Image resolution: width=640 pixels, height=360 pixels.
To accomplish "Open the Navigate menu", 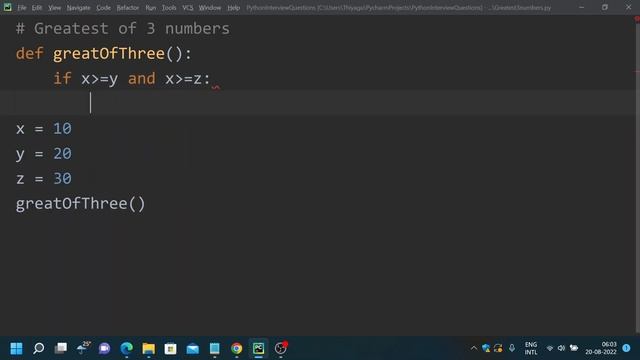I will tap(78, 8).
